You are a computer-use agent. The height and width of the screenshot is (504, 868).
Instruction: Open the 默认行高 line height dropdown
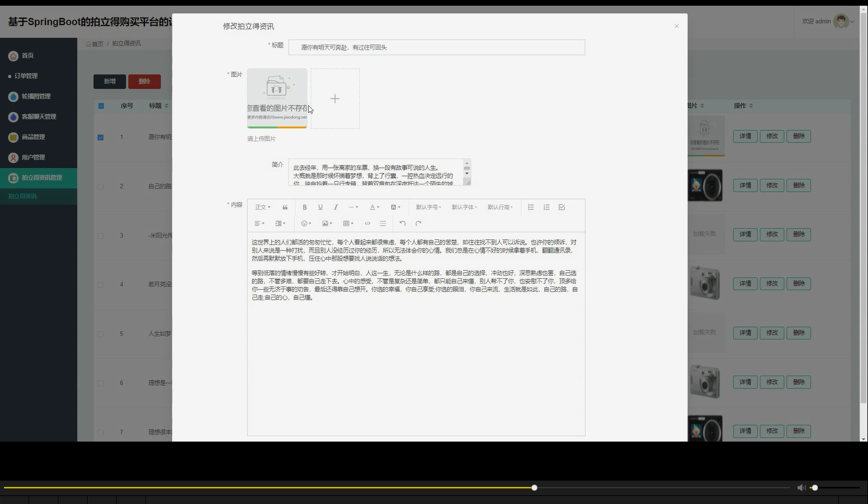(500, 207)
